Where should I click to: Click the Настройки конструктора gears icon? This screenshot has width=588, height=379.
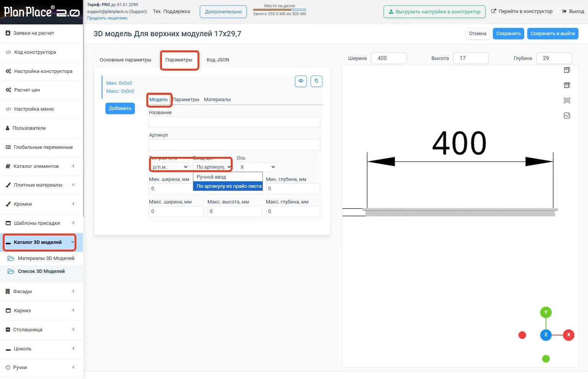pyautogui.click(x=8, y=71)
